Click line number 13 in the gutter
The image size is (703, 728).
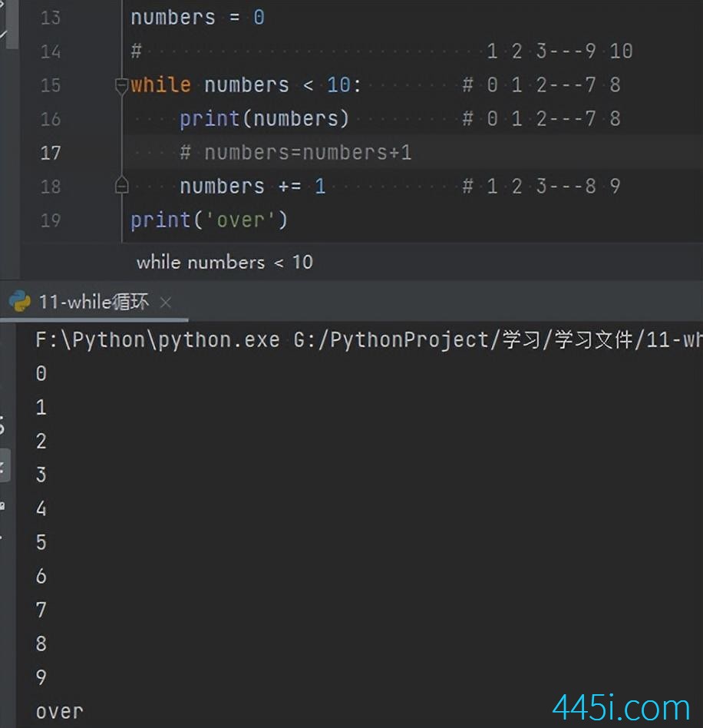(51, 18)
